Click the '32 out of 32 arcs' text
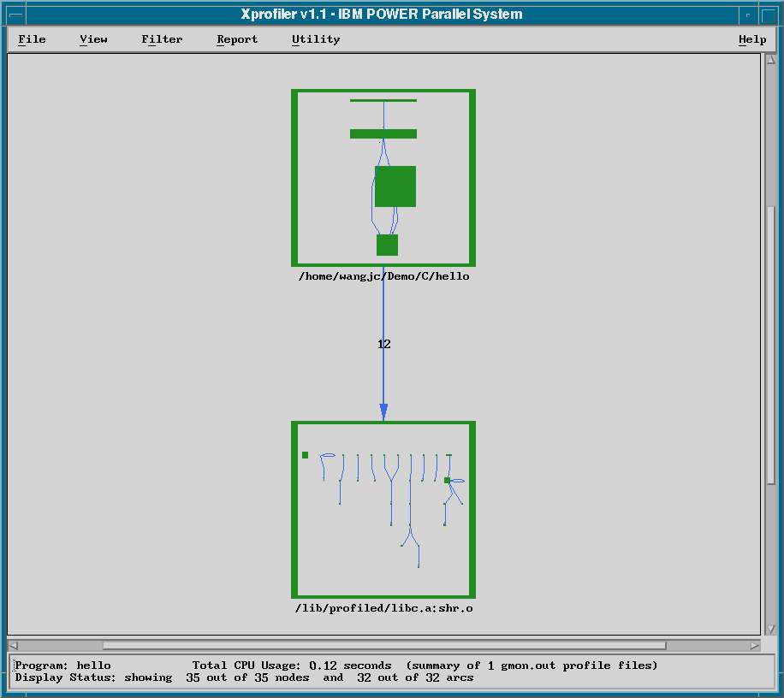The image size is (784, 698). point(415,677)
